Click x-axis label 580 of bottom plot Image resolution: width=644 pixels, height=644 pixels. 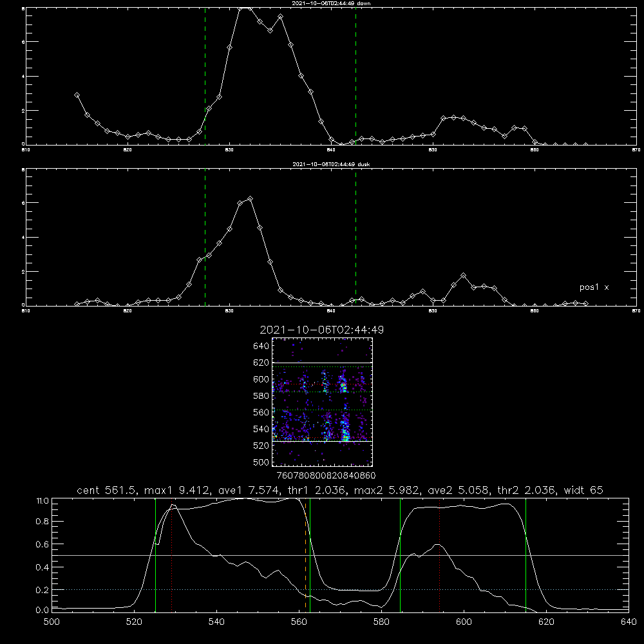coord(381,622)
